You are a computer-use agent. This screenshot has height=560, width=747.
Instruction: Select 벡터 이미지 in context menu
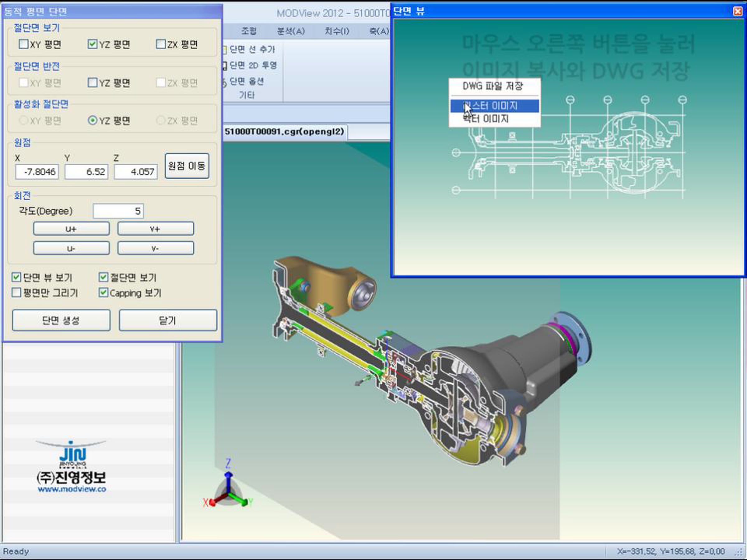486,119
